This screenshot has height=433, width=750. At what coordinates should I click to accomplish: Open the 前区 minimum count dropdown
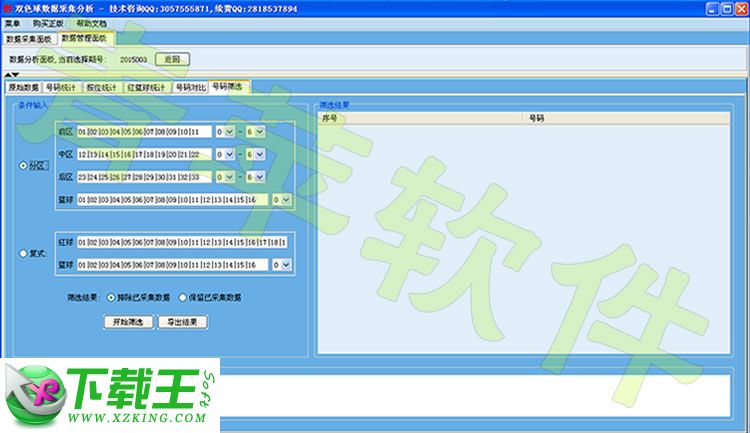[x=225, y=132]
